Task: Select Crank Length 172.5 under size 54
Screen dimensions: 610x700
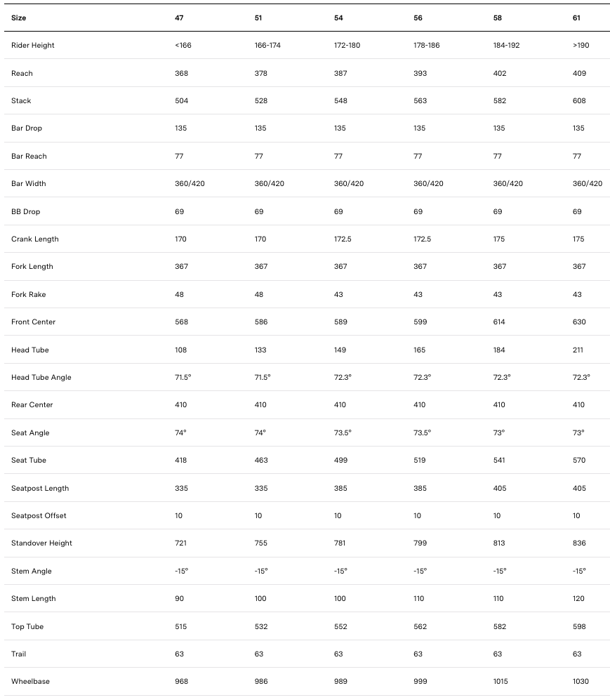Action: click(x=343, y=239)
